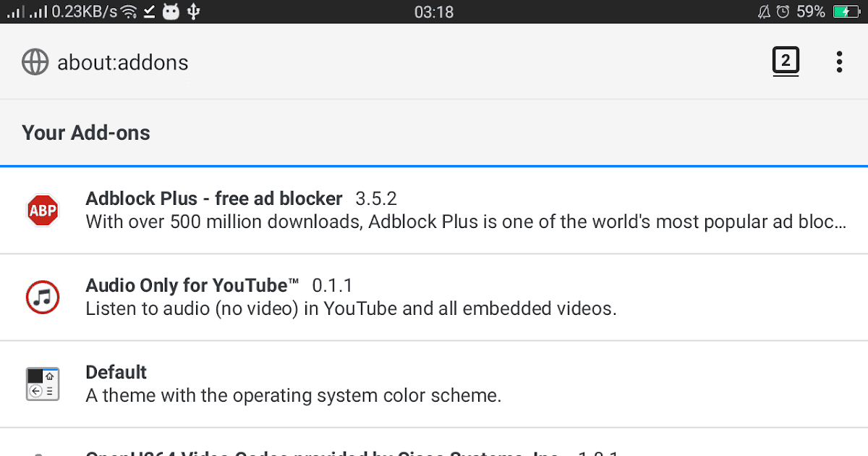Screen dimensions: 868x456
Task: Tap the first cellular signal bars icon
Action: tap(15, 12)
